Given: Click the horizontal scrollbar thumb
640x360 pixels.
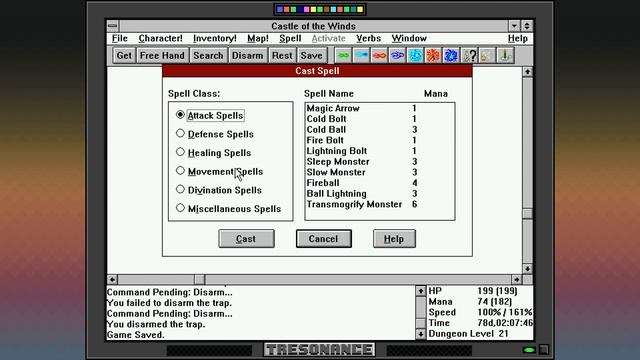Looking at the screenshot, I should click(x=200, y=280).
